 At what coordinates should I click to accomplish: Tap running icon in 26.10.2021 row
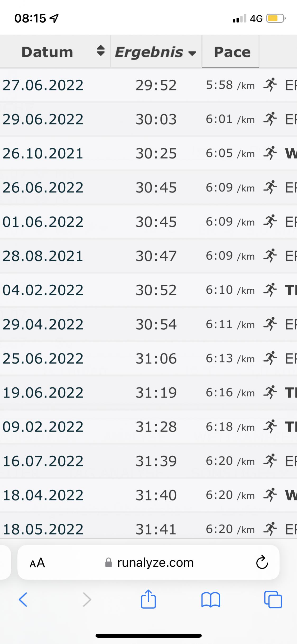(x=270, y=153)
